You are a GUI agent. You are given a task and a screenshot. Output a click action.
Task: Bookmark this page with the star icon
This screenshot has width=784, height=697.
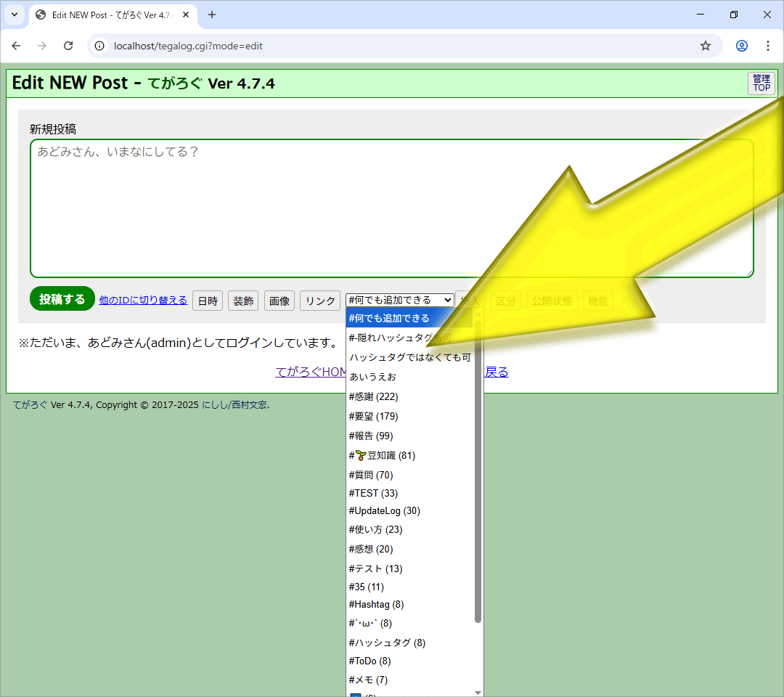pyautogui.click(x=705, y=46)
